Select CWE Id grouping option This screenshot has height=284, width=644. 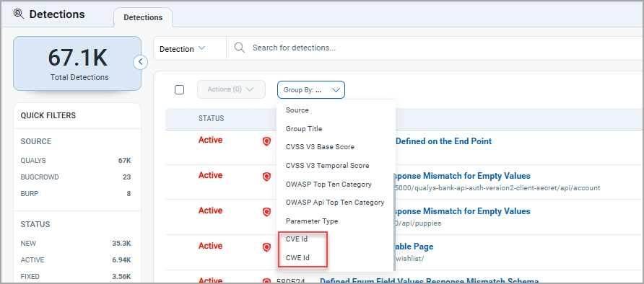coord(297,258)
